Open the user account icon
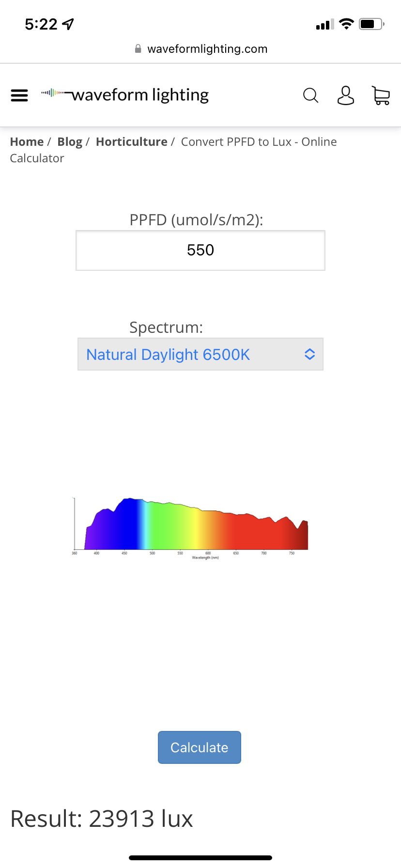This screenshot has width=401, height=868. tap(345, 95)
